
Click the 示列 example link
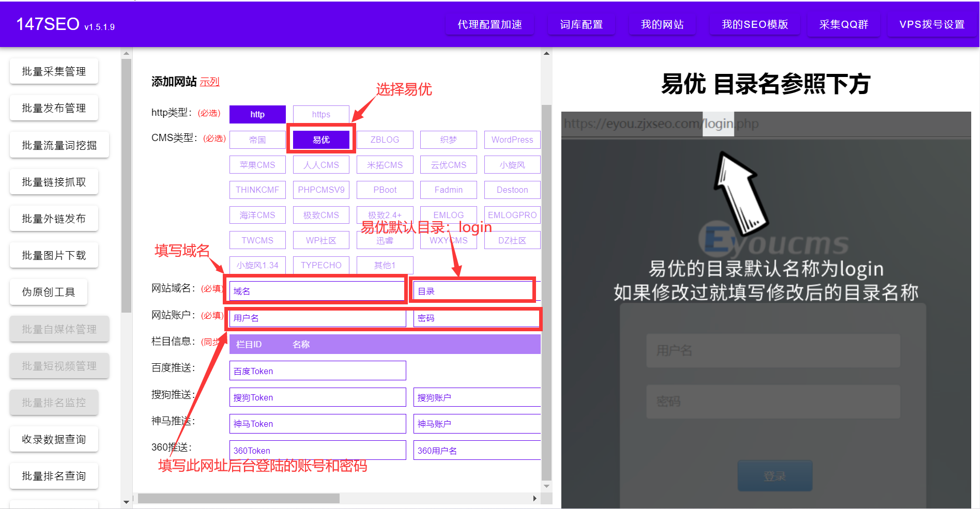pyautogui.click(x=209, y=82)
